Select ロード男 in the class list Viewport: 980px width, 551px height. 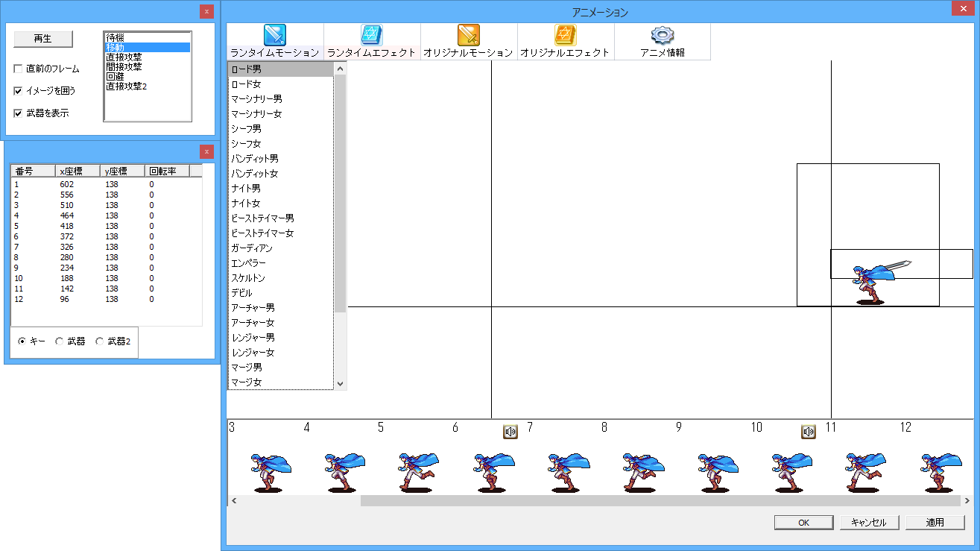281,69
